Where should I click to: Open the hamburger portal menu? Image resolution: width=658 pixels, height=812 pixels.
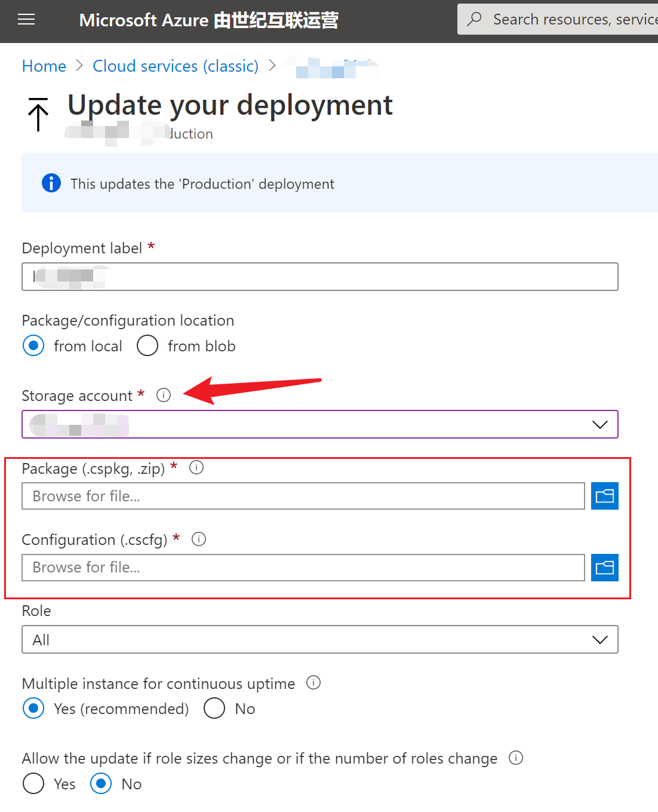(x=26, y=20)
